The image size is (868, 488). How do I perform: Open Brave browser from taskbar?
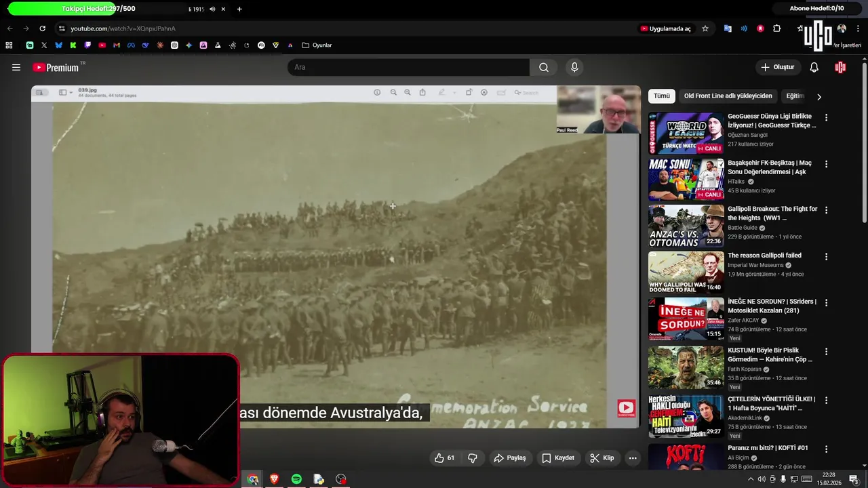click(275, 479)
